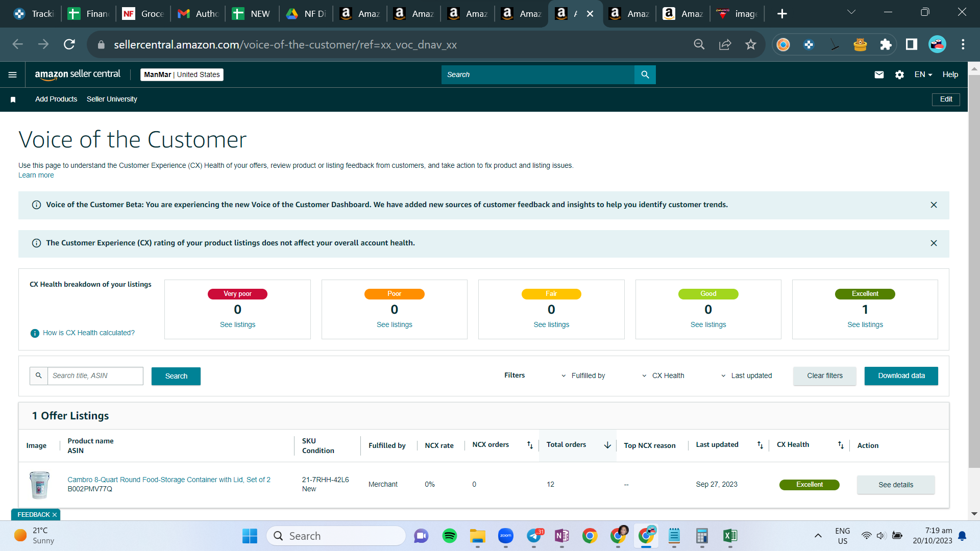980x551 pixels.
Task: Click Add Products in the navigation bar
Action: tap(56, 99)
